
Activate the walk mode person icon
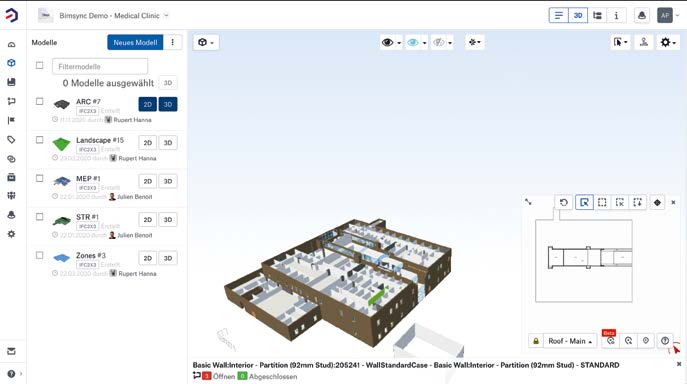point(644,42)
